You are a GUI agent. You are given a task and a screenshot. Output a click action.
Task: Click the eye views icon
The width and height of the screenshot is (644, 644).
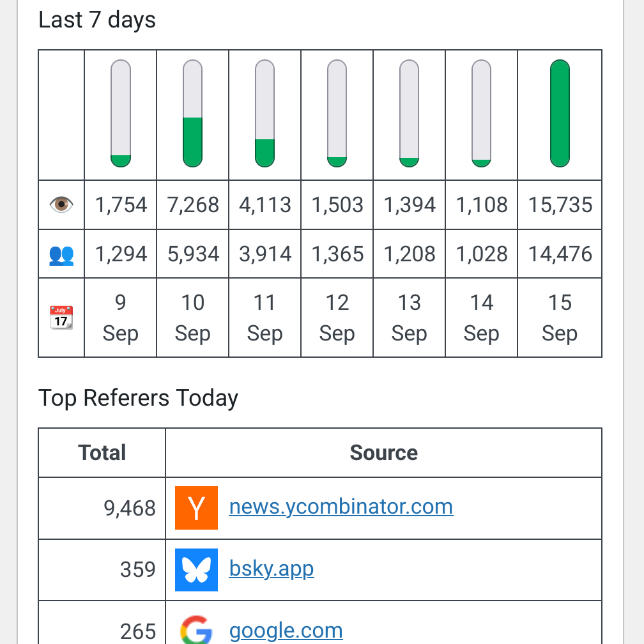point(61,205)
